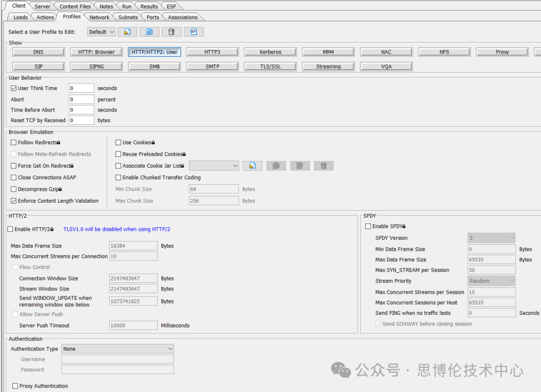Click the rename user profile icon
The height and width of the screenshot is (392, 541).
193,32
